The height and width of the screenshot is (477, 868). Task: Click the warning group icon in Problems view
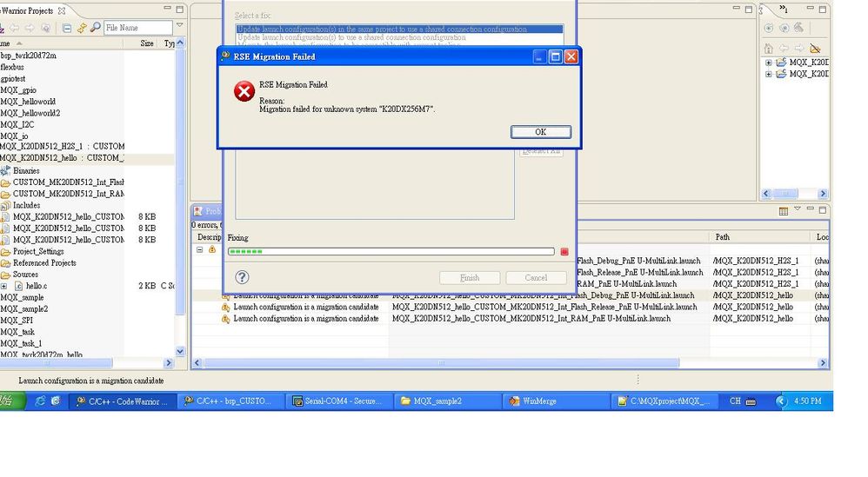tap(212, 250)
